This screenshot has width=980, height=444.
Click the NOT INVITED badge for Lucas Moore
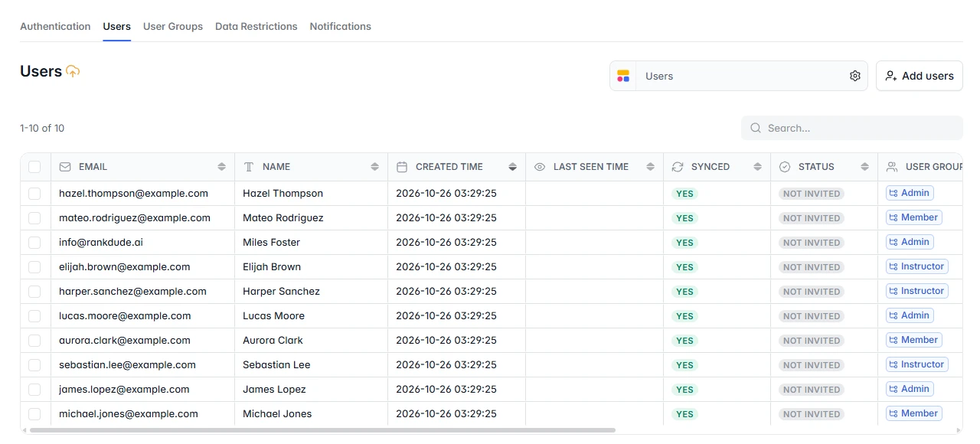pos(812,316)
